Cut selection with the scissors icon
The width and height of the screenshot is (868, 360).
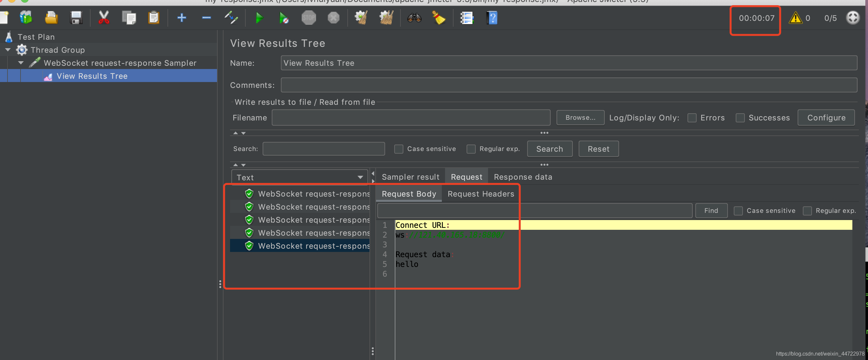coord(104,18)
